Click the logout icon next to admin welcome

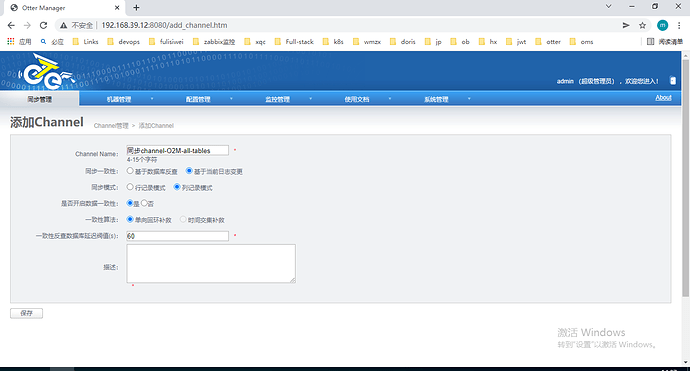click(x=673, y=81)
